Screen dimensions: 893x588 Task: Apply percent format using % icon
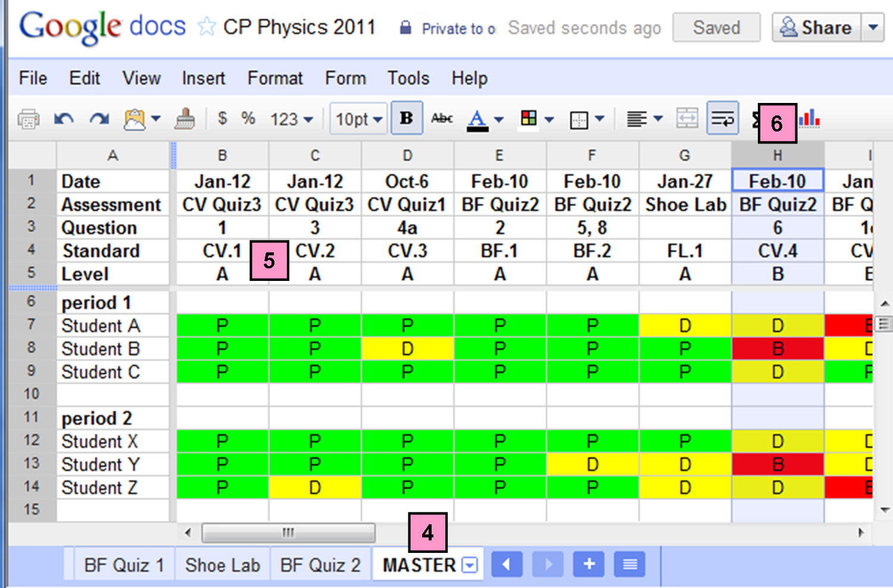tap(248, 118)
